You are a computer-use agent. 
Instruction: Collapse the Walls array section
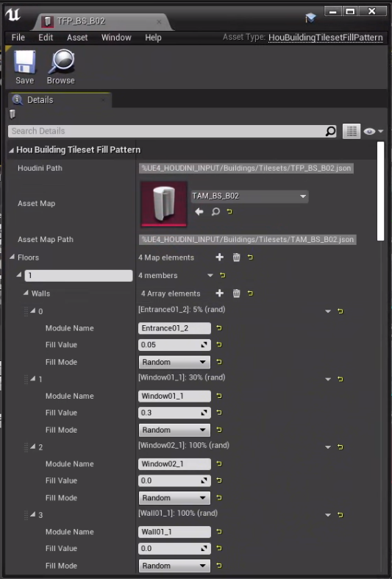point(26,293)
